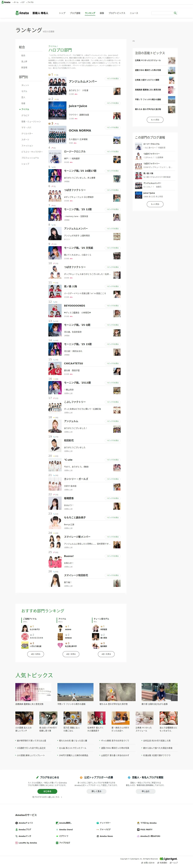Select the タレント category in the sidebar
This screenshot has height=868, width=193.
[25, 85]
